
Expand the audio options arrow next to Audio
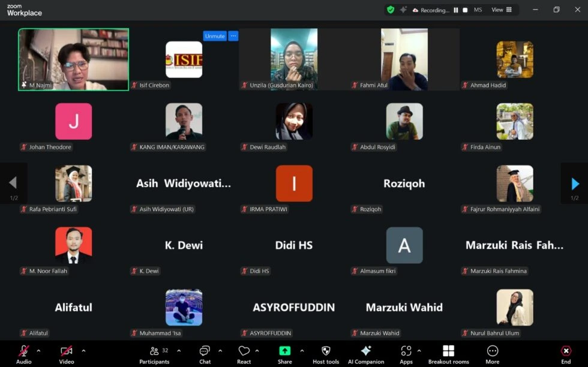click(x=39, y=351)
